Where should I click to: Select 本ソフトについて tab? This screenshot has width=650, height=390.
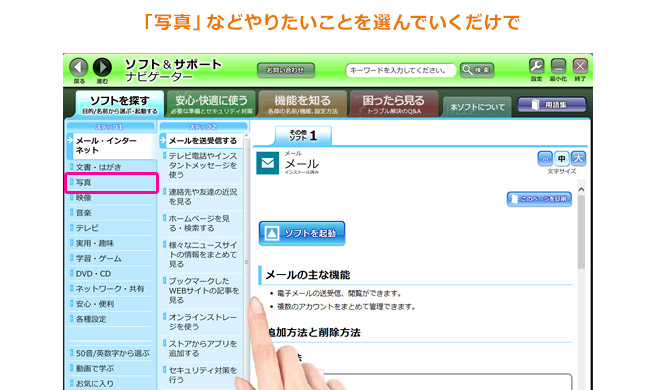pos(477,107)
